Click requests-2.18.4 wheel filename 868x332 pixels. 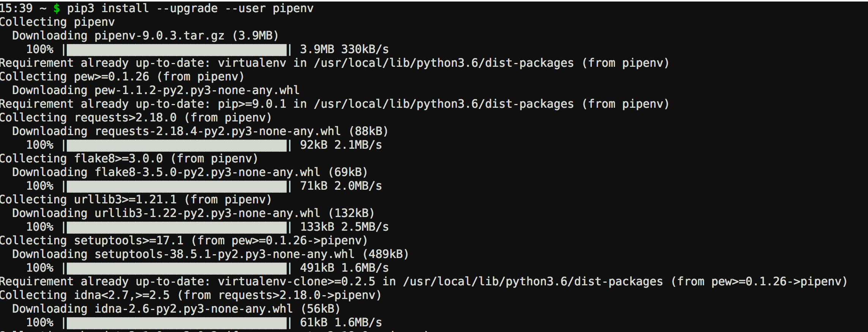coord(218,131)
